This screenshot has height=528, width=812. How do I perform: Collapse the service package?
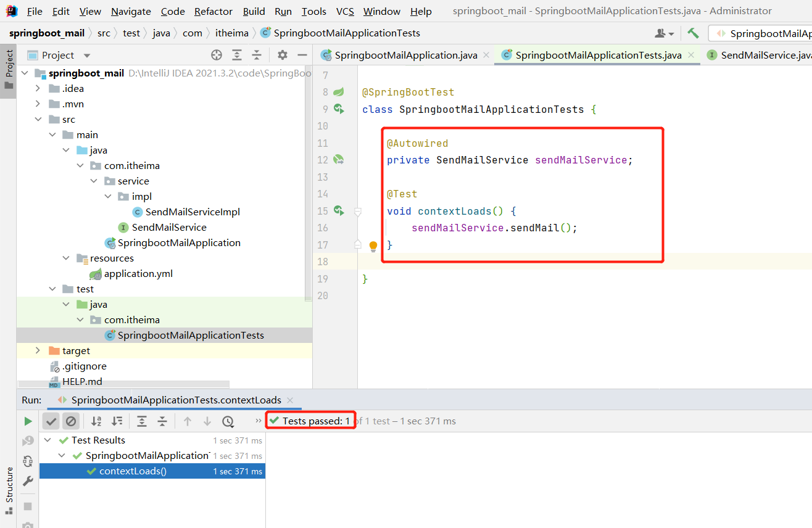94,181
